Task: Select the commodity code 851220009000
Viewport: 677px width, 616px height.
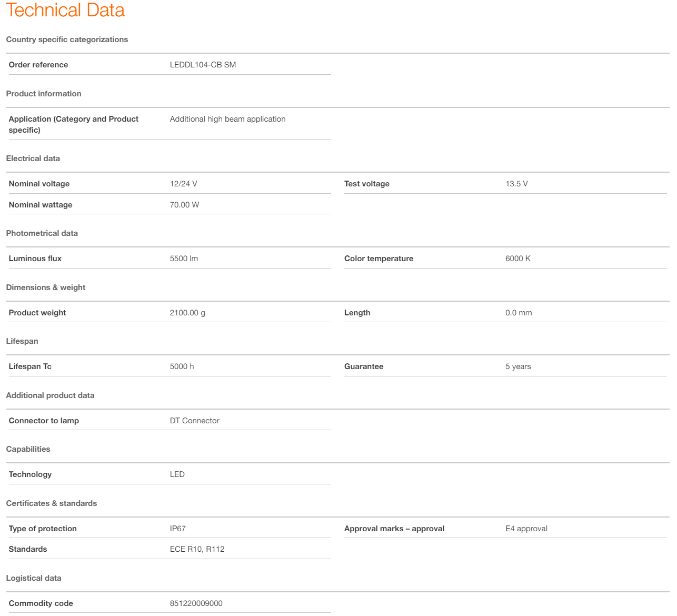Action: 196,603
